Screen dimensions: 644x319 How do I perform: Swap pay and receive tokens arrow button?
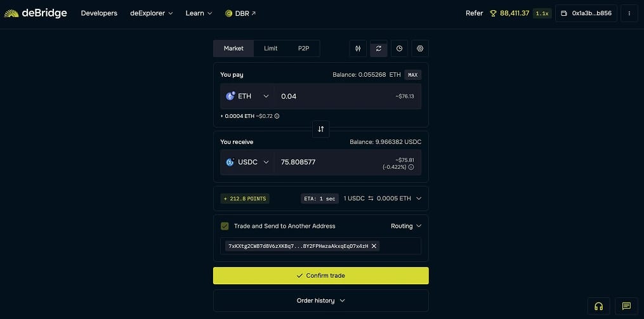click(321, 129)
